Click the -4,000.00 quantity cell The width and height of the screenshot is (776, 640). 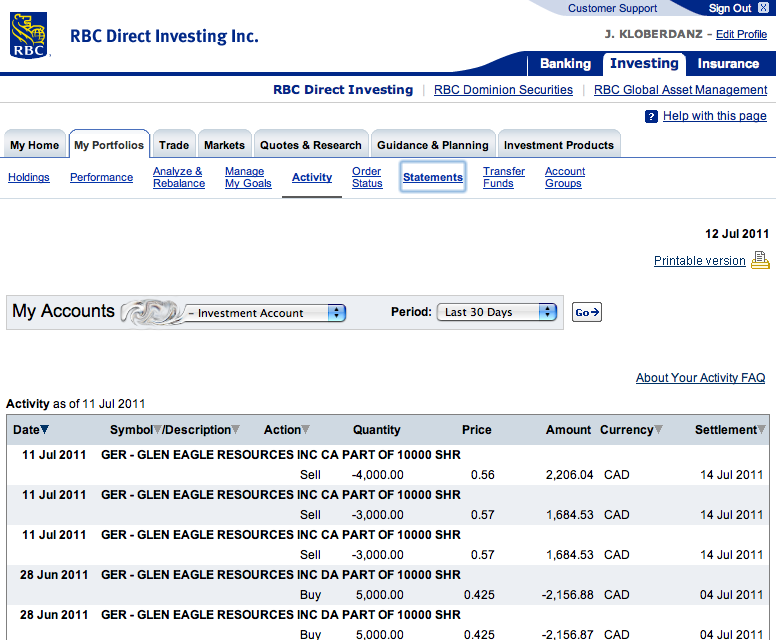click(378, 475)
